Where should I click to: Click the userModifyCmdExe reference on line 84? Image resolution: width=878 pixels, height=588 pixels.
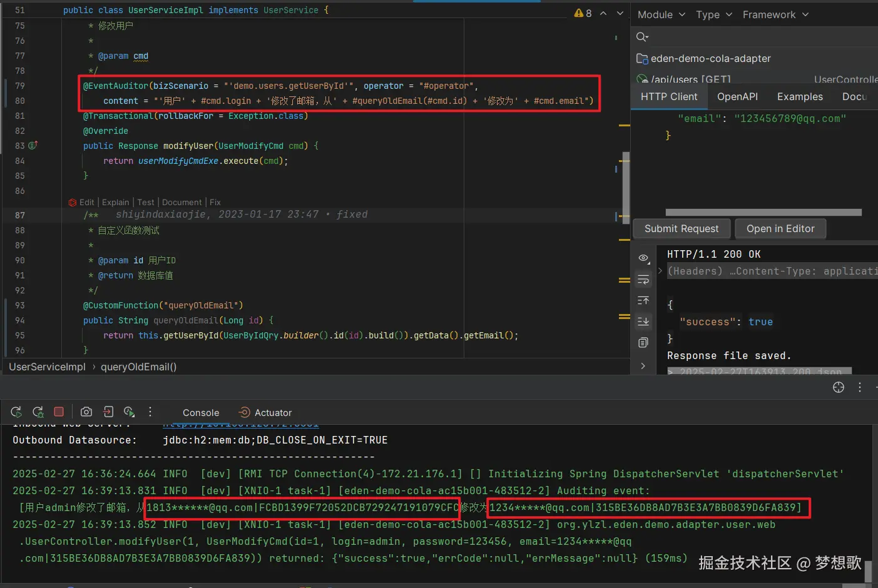(x=178, y=161)
